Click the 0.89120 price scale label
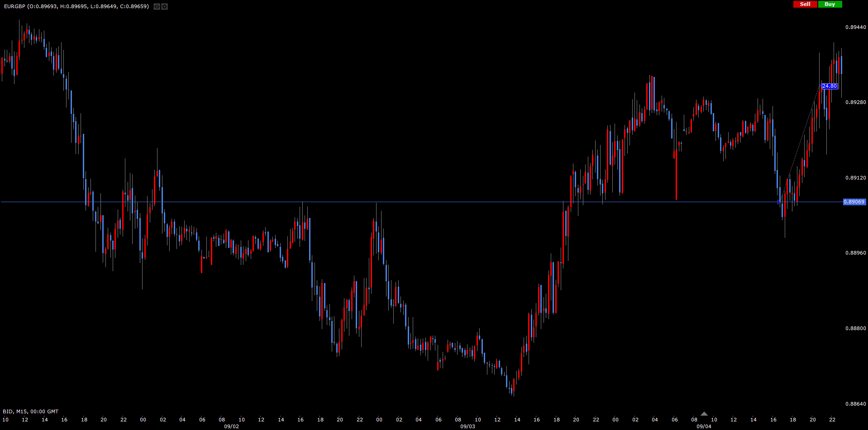The image size is (868, 430). tap(855, 178)
